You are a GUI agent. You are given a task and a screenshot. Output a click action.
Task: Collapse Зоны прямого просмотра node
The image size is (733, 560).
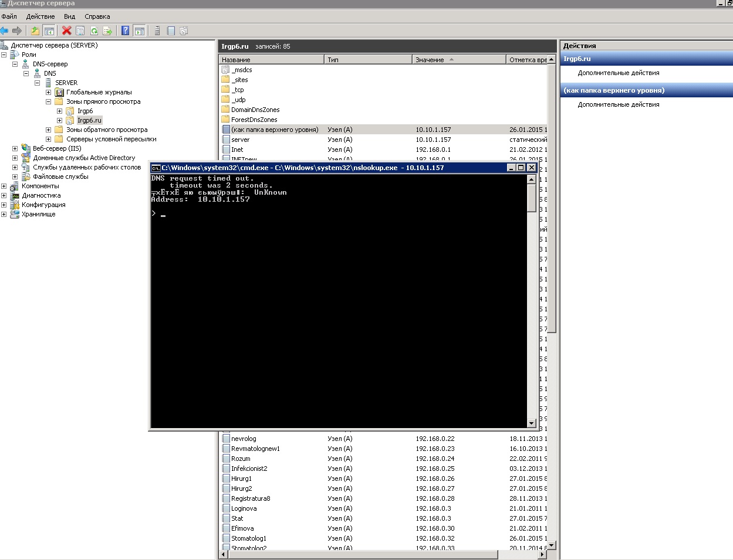pyautogui.click(x=48, y=101)
